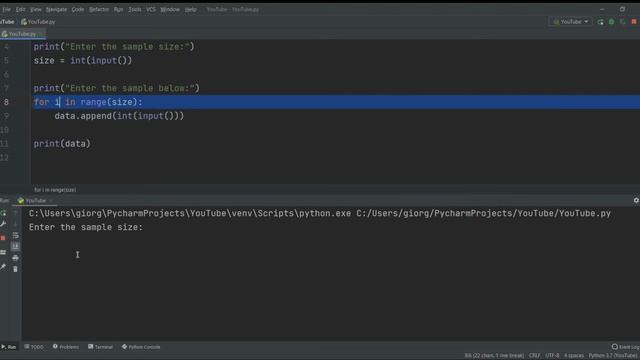Open the VCS menu
The image size is (640, 360).
tap(151, 9)
